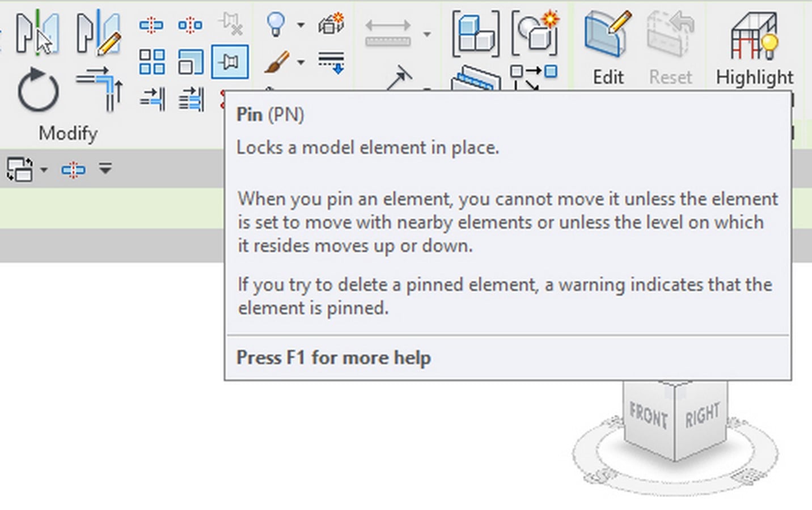Expand the Hide in View dropdown arrow

(301, 25)
